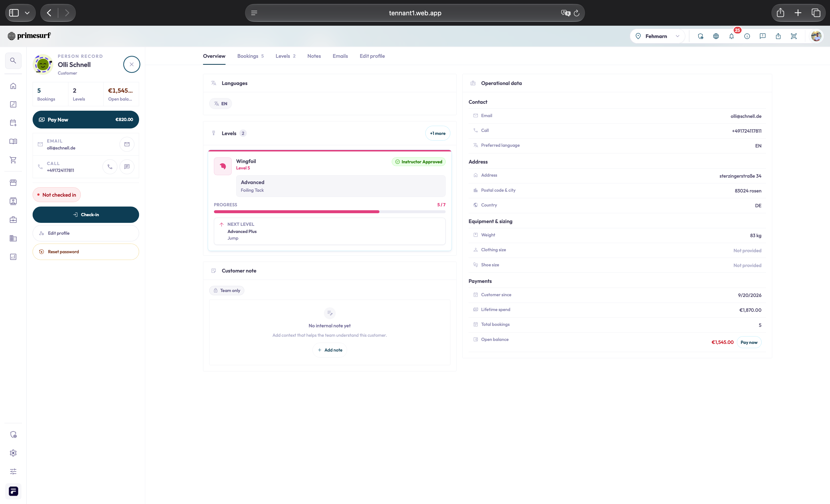Screen dimensions: 830x504
Task: Send message via chat bubble button
Action: tap(127, 167)
